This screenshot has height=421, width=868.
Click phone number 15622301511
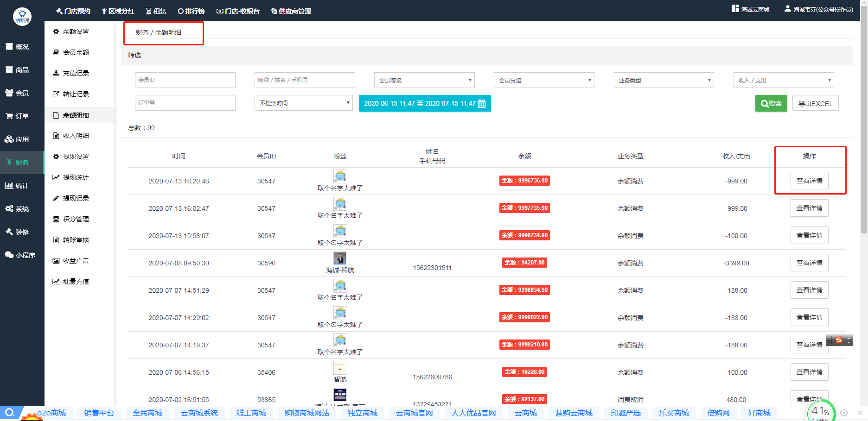432,268
